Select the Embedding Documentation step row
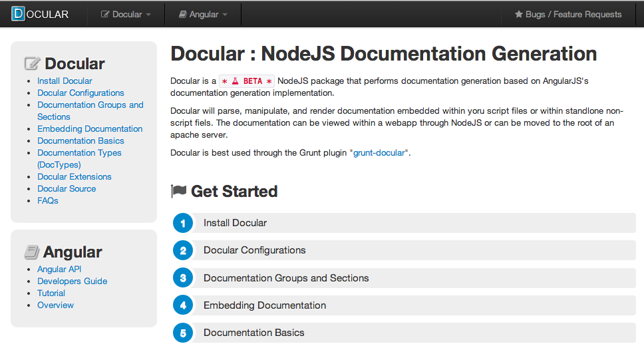644x348 pixels. (x=404, y=305)
